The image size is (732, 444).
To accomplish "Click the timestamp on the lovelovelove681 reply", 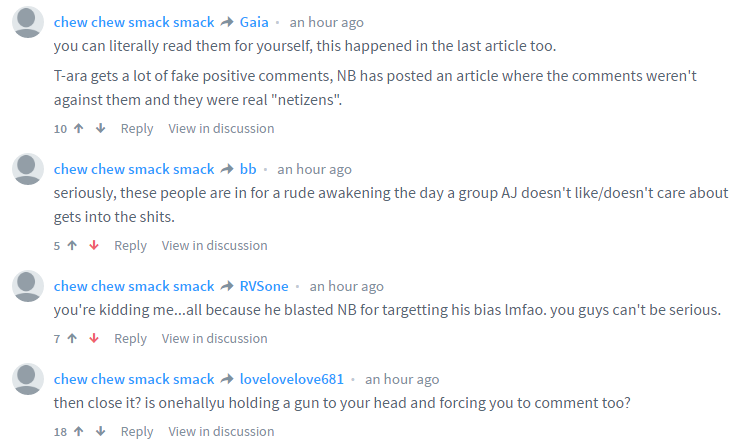I will click(402, 379).
